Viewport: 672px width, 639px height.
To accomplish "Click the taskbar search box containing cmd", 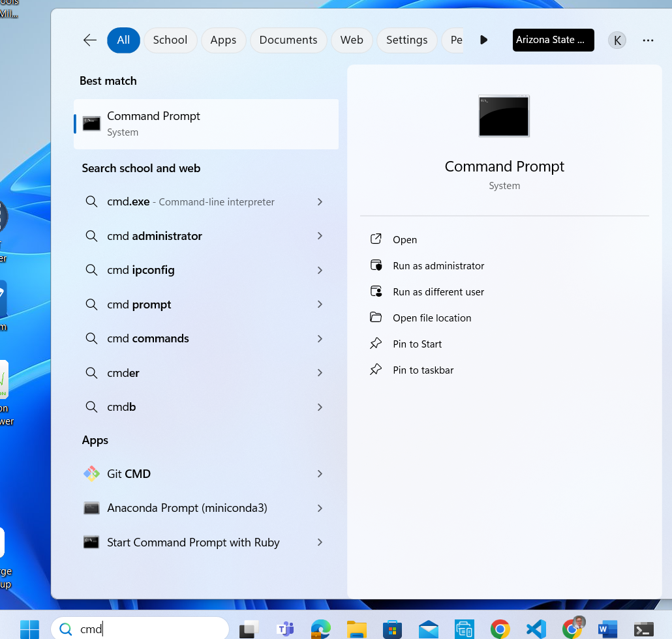I will (x=140, y=629).
